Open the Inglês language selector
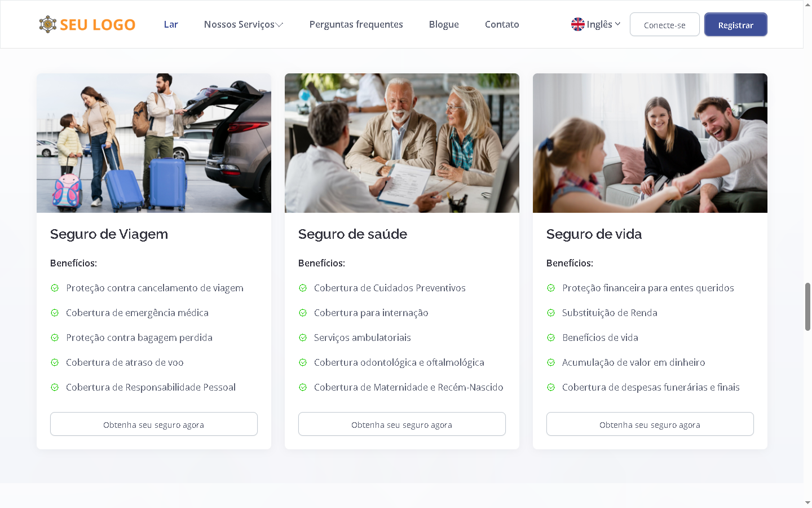 [x=596, y=24]
